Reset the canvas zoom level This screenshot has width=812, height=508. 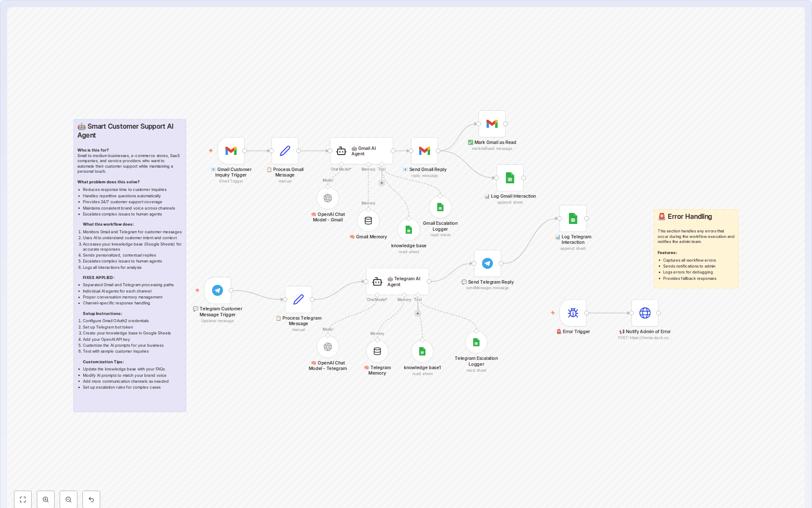coord(91,500)
